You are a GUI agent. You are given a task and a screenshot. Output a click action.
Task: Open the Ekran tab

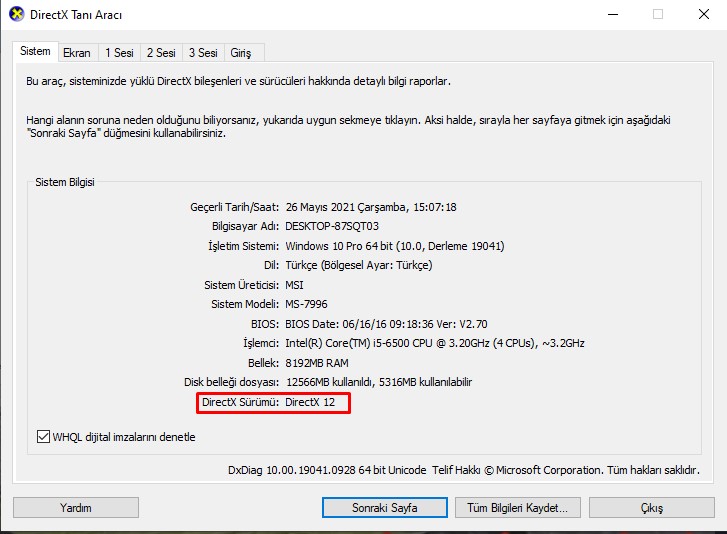[x=77, y=53]
